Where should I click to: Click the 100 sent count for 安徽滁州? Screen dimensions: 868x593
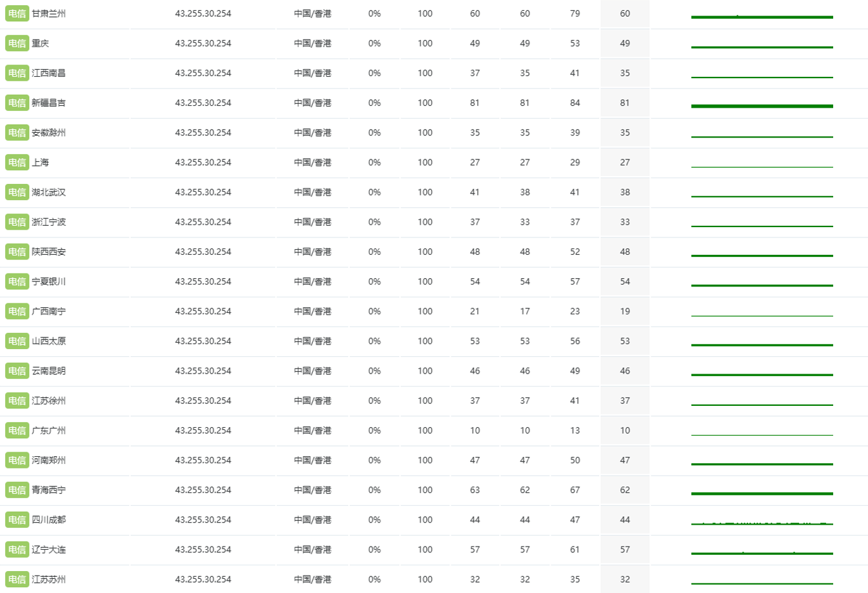(x=425, y=132)
